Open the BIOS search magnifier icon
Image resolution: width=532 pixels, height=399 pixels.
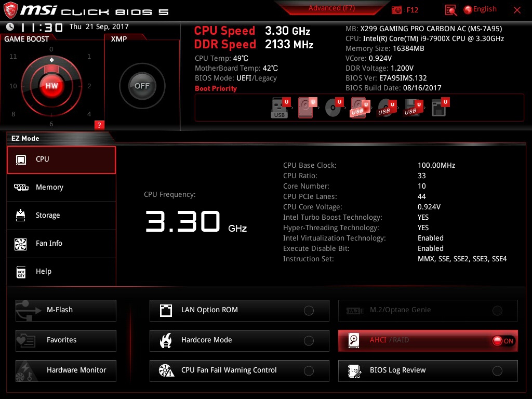[x=450, y=10]
